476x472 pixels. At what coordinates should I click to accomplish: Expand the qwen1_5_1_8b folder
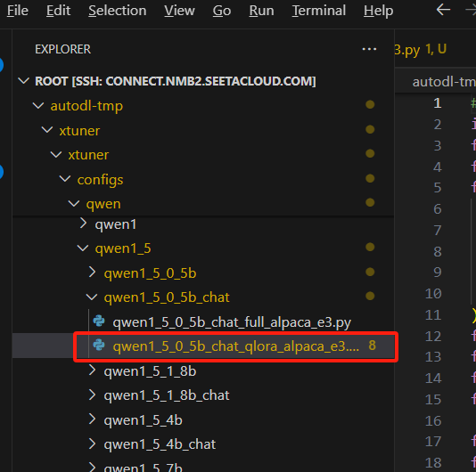point(92,370)
